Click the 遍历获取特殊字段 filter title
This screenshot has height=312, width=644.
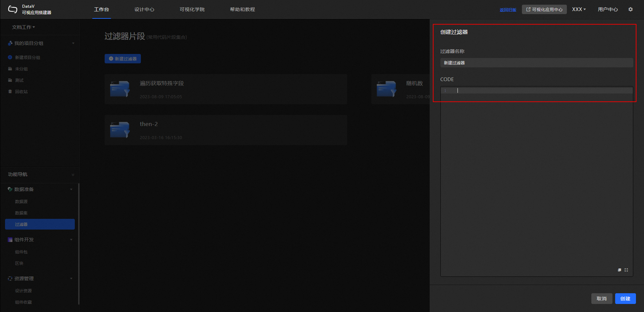162,83
